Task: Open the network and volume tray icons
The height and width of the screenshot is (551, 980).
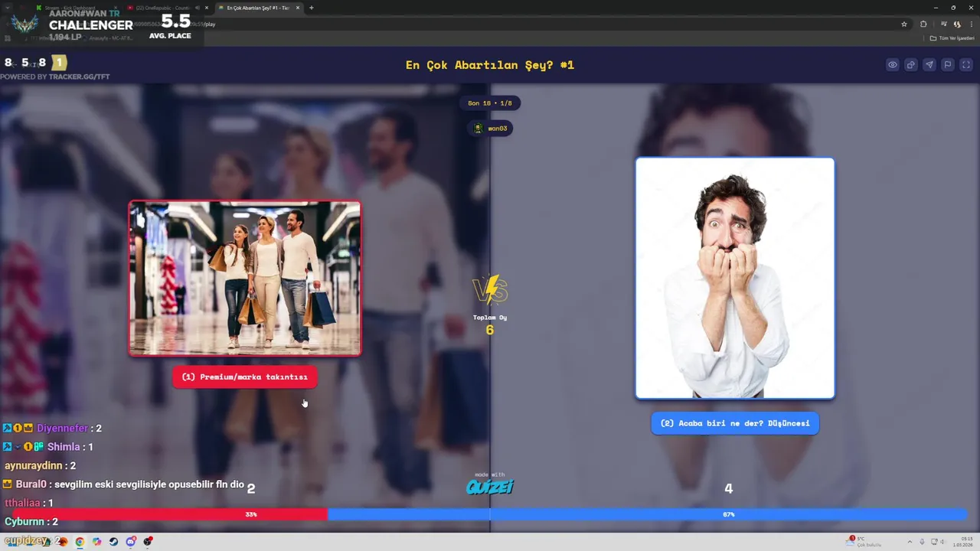Action: tap(938, 542)
